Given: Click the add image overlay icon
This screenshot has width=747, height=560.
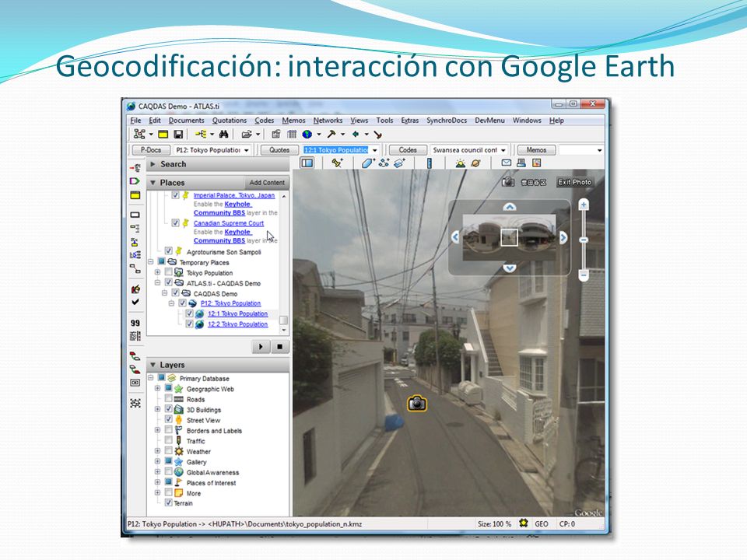Looking at the screenshot, I should coord(399,163).
